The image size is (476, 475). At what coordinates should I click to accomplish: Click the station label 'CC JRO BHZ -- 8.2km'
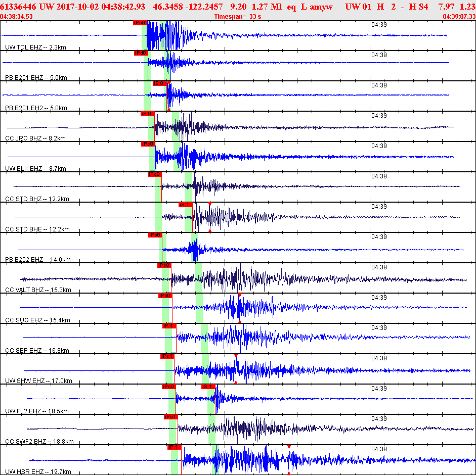(35, 138)
